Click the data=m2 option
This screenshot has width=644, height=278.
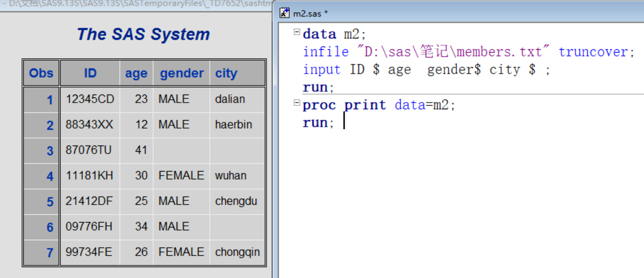pos(421,105)
